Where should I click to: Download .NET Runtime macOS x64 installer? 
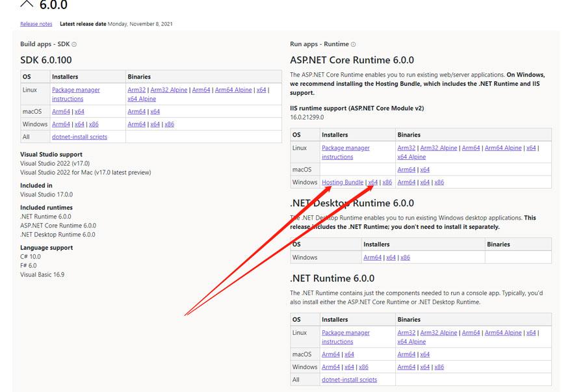(x=349, y=354)
